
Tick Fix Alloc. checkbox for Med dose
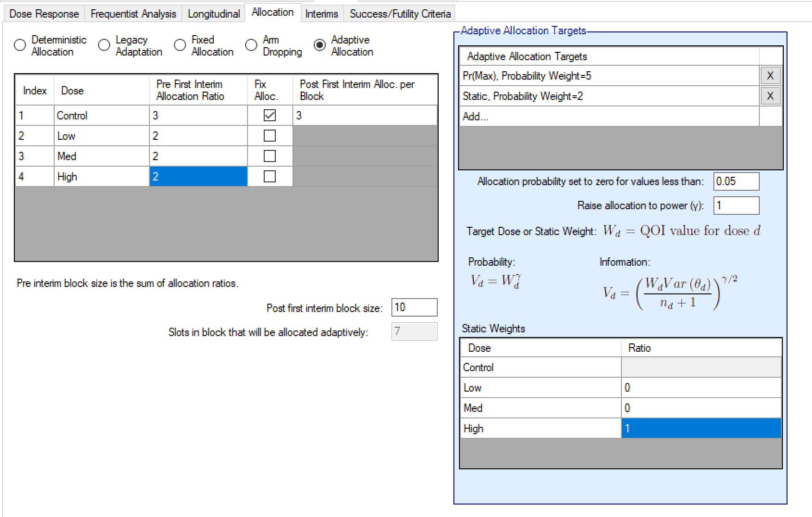(269, 156)
